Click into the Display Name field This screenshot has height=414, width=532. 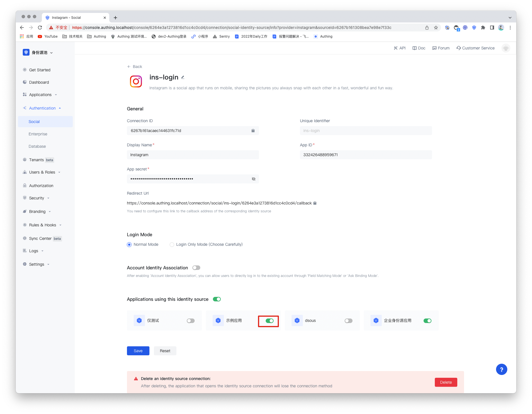coord(193,155)
